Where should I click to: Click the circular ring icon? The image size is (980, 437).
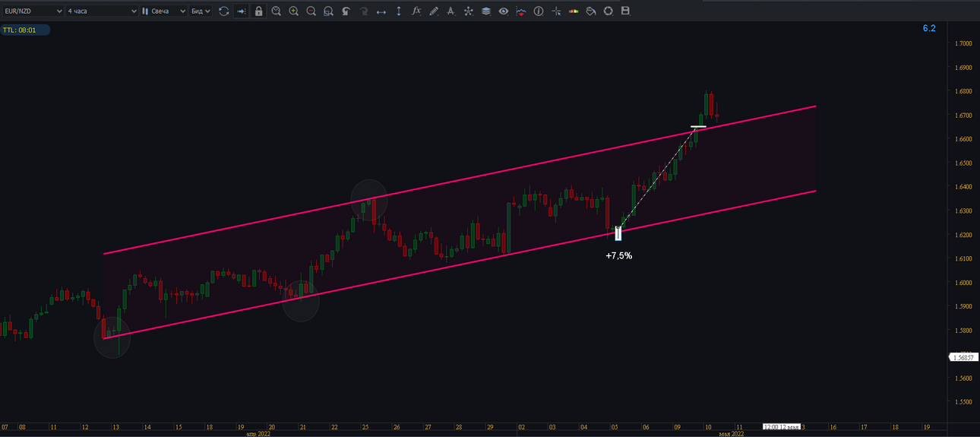pyautogui.click(x=609, y=11)
